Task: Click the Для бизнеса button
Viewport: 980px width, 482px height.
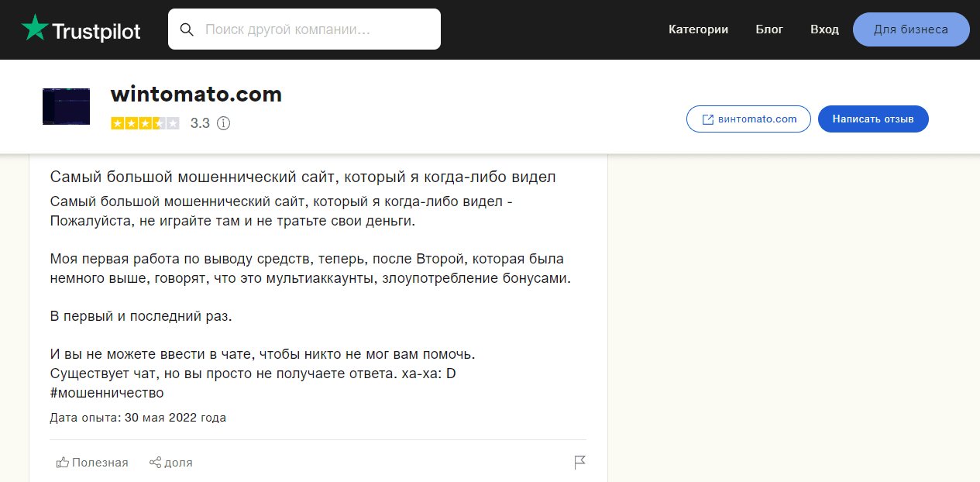Action: (x=910, y=29)
